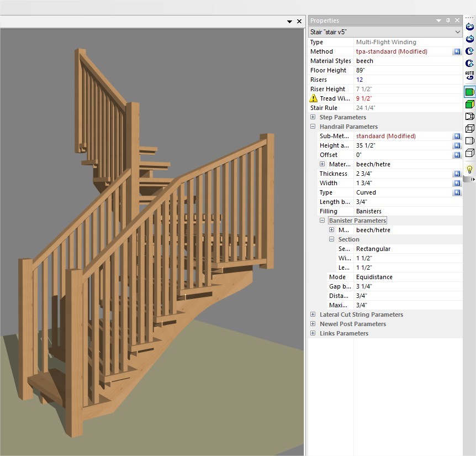476x456 pixels.
Task: Reset the handrail Type Curved value
Action: pos(457,192)
